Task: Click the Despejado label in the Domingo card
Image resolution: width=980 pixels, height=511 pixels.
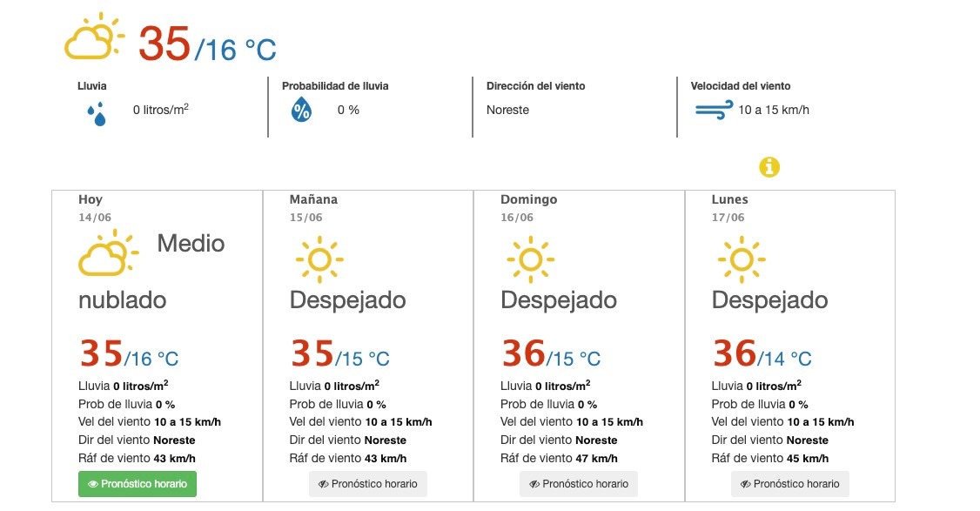Action: click(559, 301)
